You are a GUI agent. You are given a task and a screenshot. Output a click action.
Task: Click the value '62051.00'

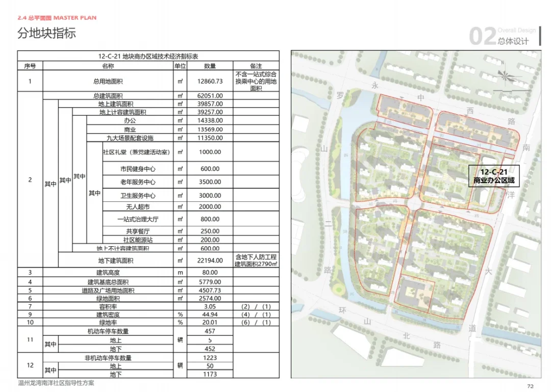point(210,95)
